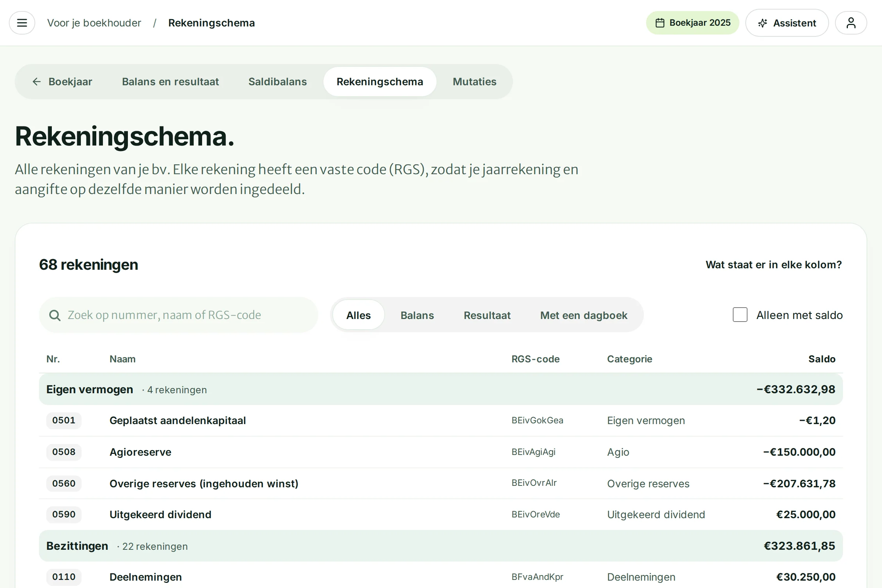Select the Rekeningschema tab

tap(380, 82)
